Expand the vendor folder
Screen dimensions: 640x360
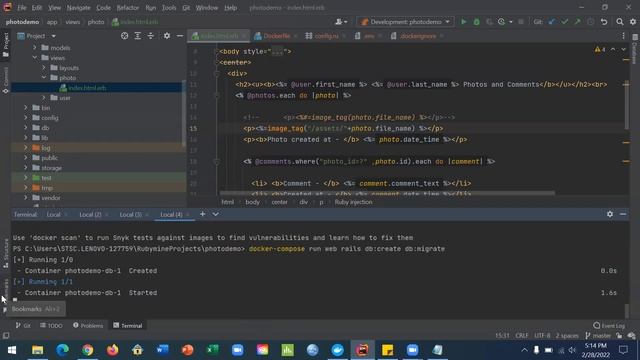[26, 198]
